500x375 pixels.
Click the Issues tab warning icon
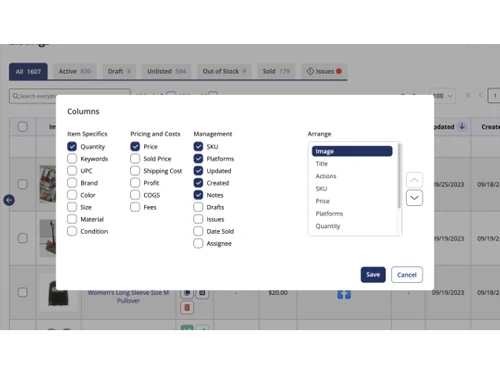(x=310, y=71)
